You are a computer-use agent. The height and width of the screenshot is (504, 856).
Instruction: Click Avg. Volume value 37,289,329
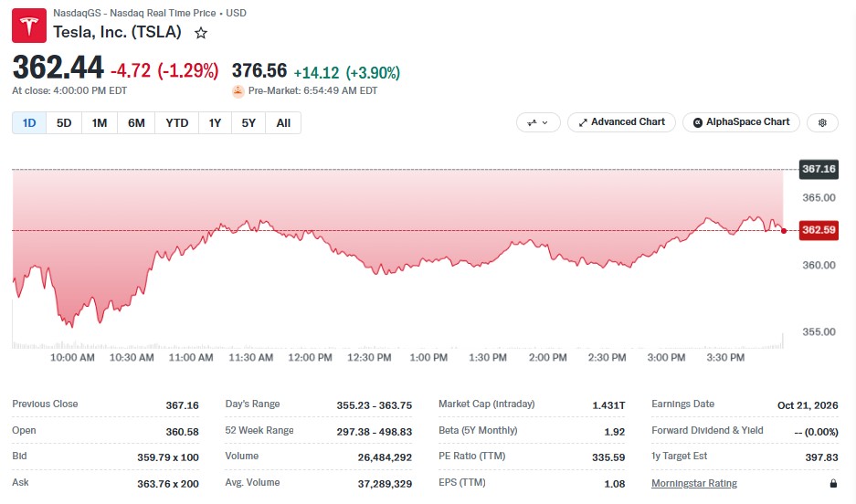pos(385,484)
